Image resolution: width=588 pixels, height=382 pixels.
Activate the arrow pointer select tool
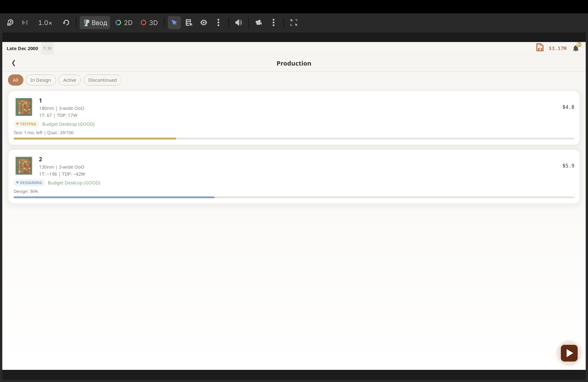coord(174,23)
